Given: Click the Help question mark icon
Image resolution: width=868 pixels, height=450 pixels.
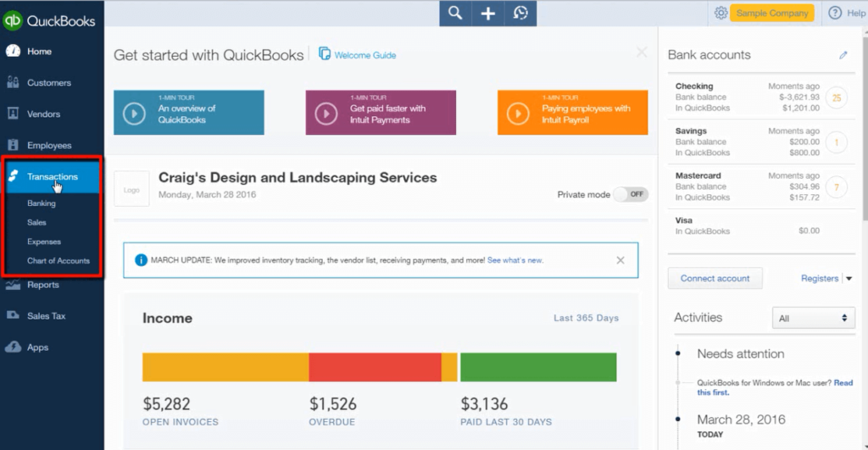Looking at the screenshot, I should (835, 13).
